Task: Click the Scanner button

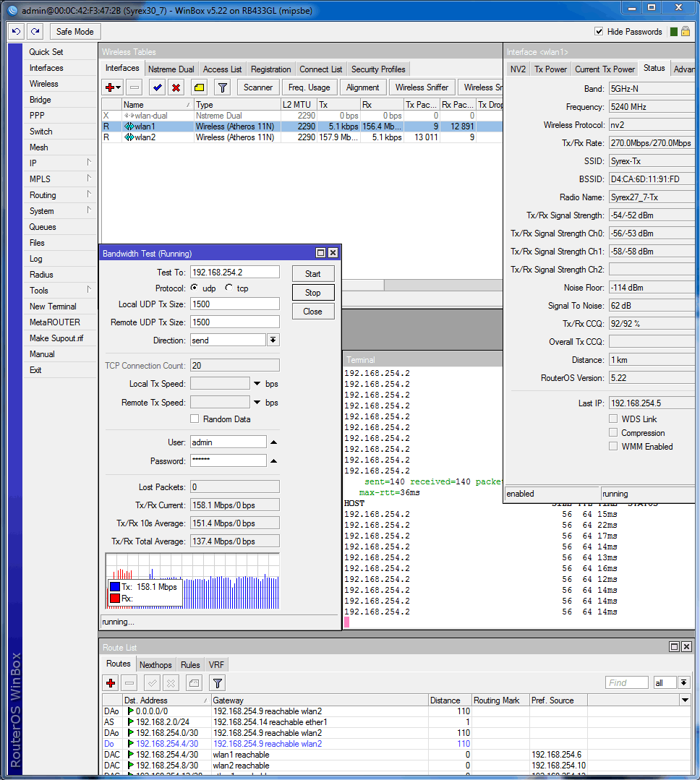Action: pyautogui.click(x=258, y=87)
